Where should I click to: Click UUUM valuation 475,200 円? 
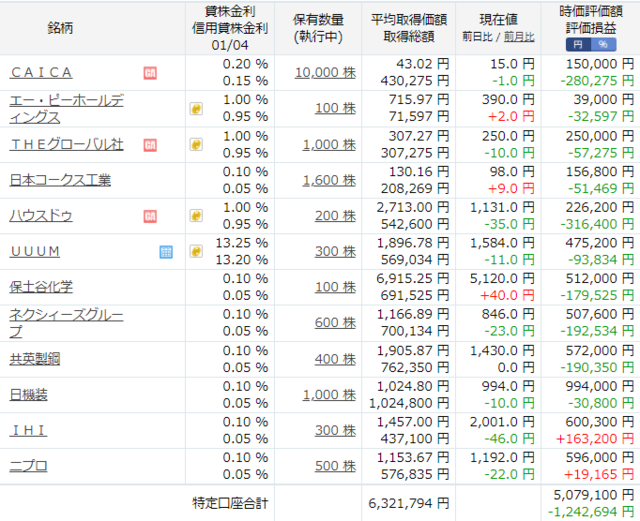[x=600, y=243]
